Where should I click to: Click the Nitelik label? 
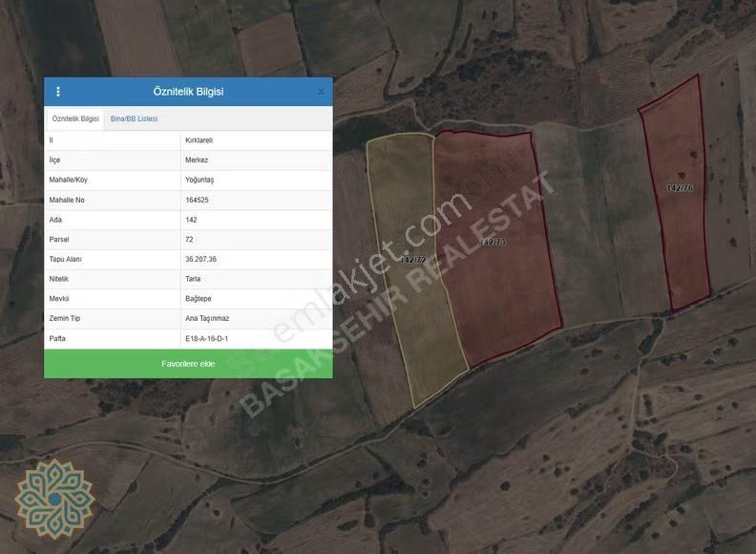point(58,279)
